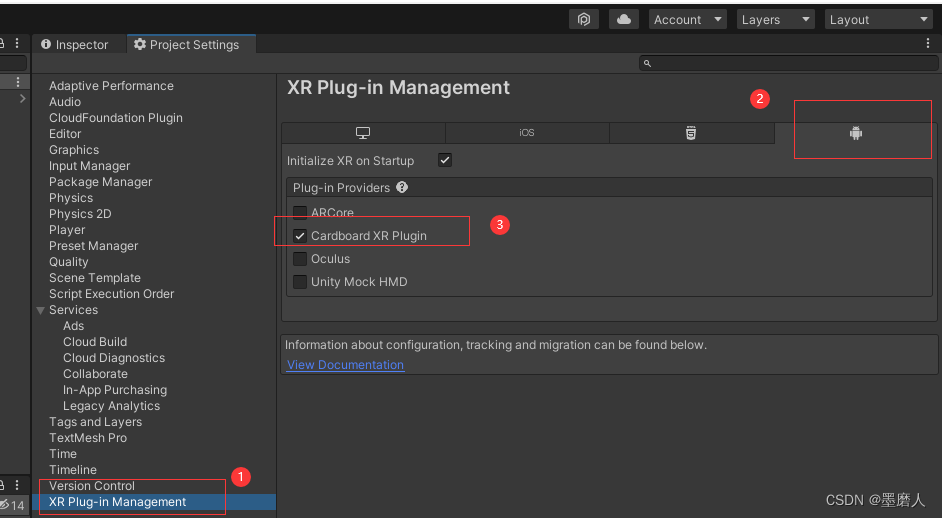Open Cloud Build under Services
Screen dimensions: 942x518
95,342
